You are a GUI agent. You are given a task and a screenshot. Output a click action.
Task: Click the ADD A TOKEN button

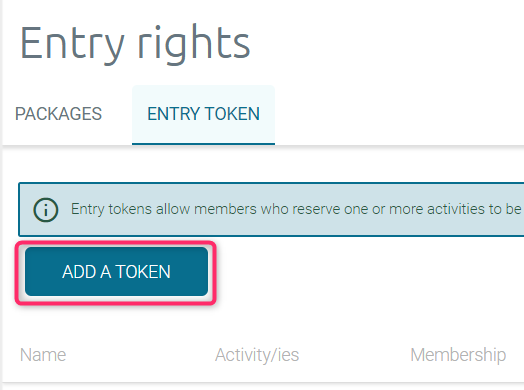116,272
